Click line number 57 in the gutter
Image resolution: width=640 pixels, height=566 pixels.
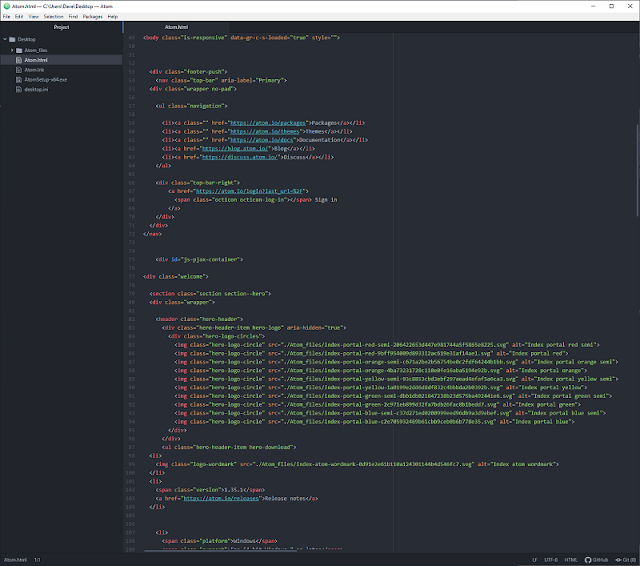coord(131,106)
